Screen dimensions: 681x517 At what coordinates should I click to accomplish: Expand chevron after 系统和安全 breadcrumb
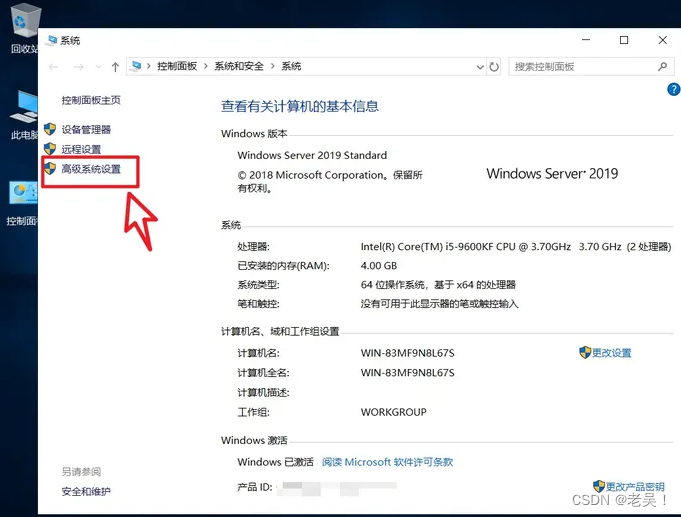(x=273, y=66)
